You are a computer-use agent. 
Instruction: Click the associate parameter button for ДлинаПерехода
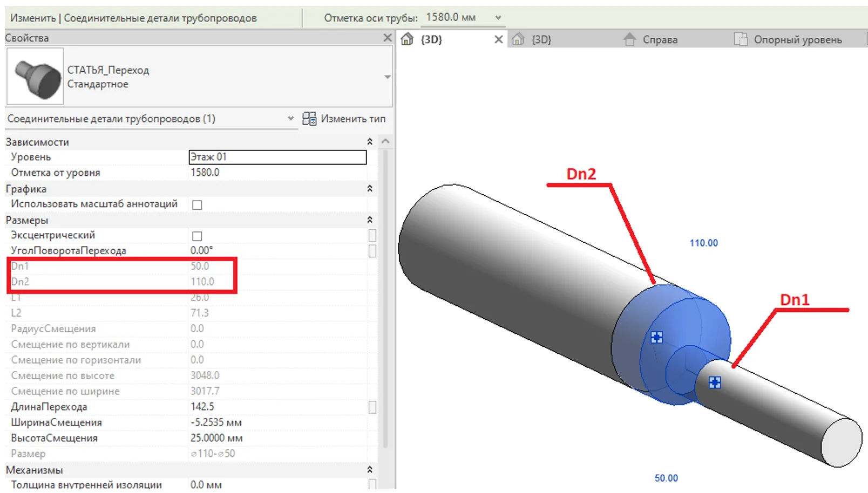coord(372,407)
